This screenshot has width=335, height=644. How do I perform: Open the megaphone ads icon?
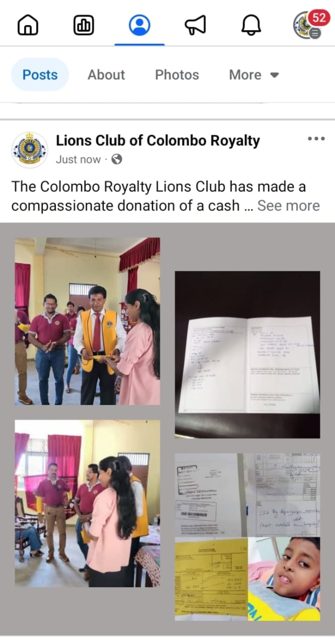point(195,25)
